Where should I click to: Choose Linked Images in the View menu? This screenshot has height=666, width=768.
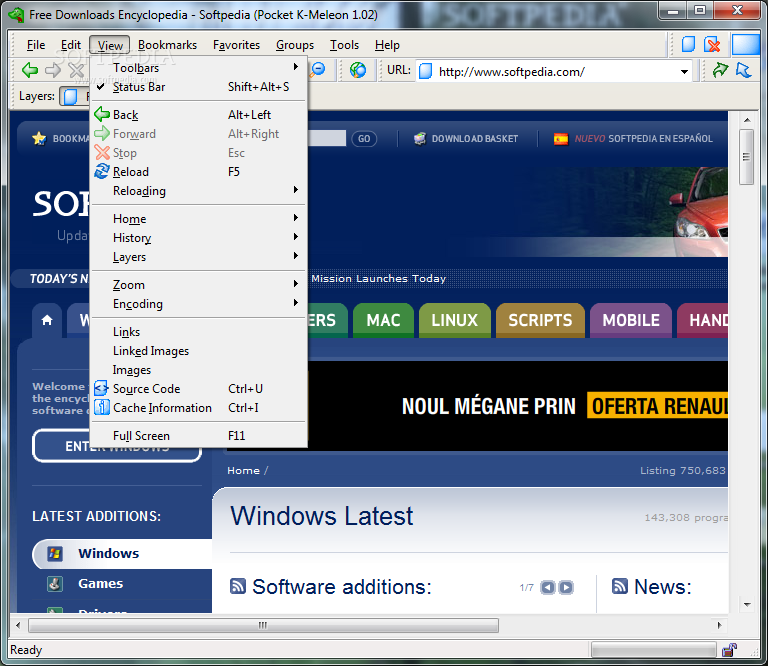(198, 351)
